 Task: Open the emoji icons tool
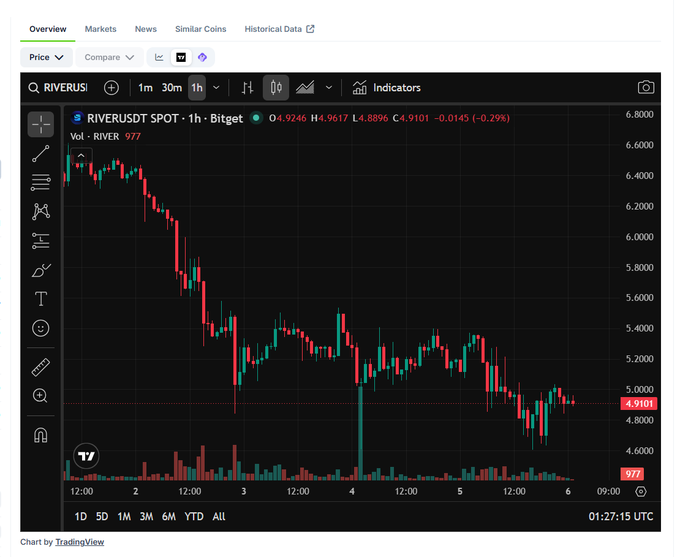pyautogui.click(x=41, y=328)
